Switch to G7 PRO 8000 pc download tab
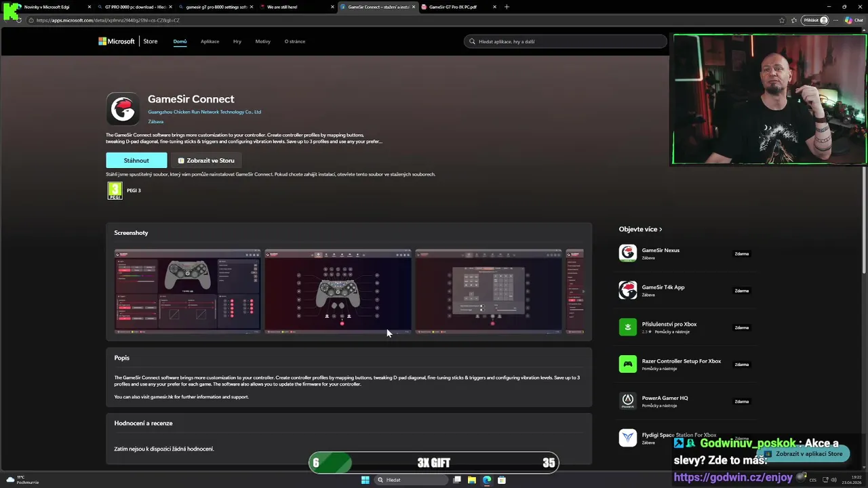Screen dimensions: 868x488 point(134,7)
